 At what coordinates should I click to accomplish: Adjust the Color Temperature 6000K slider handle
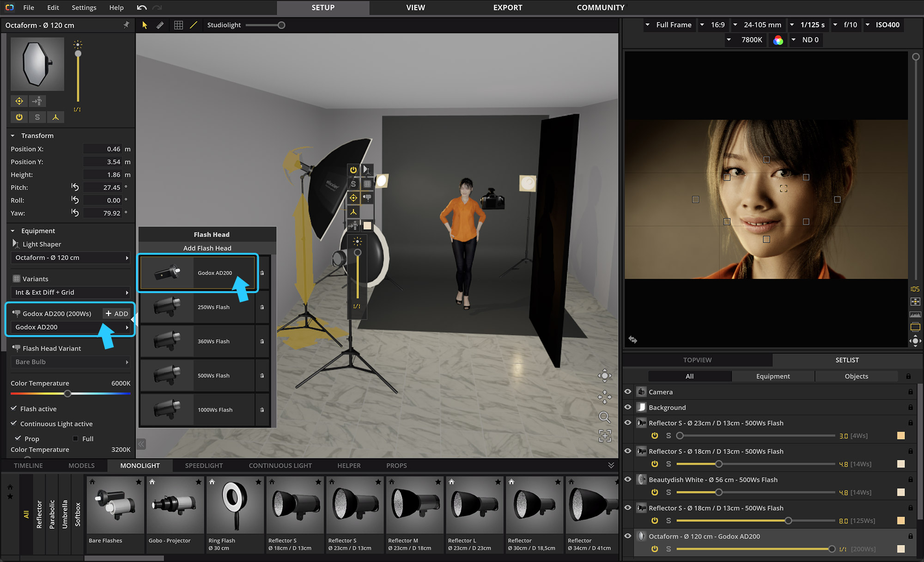tap(67, 394)
